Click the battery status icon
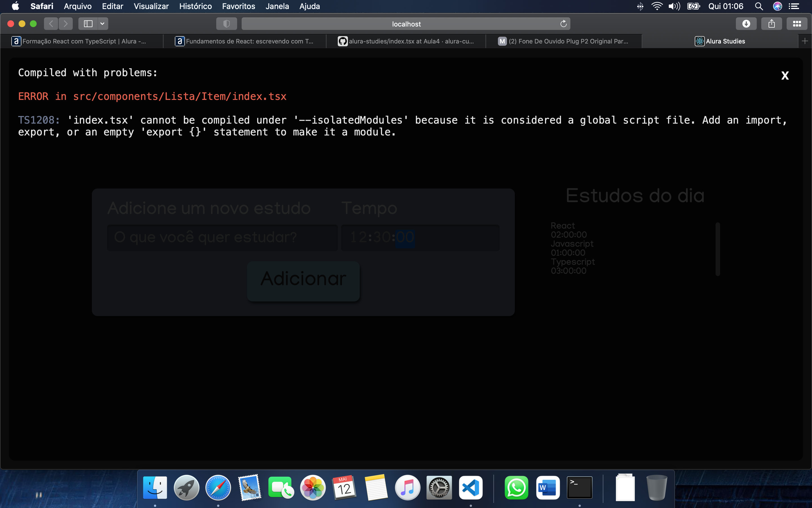Image resolution: width=812 pixels, height=508 pixels. tap(693, 6)
